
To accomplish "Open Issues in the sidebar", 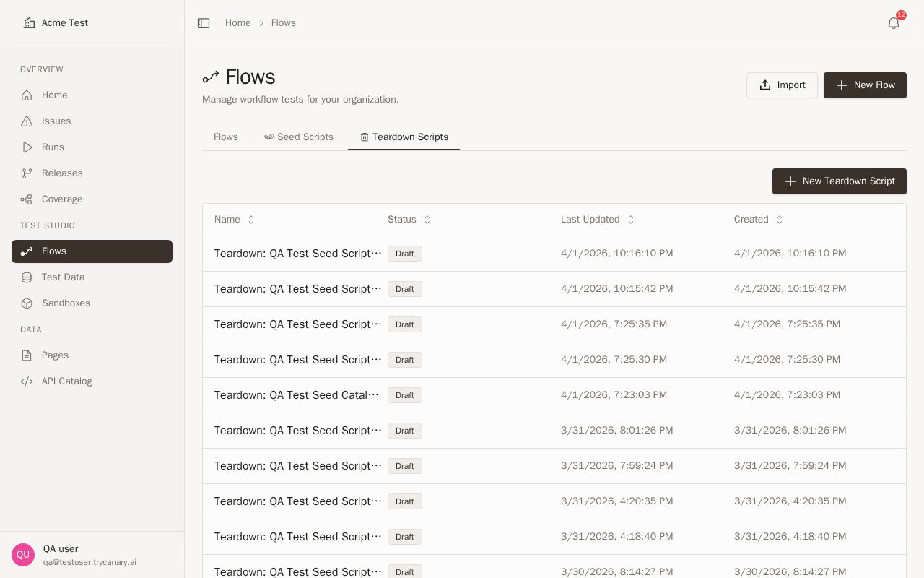I will pyautogui.click(x=92, y=121).
